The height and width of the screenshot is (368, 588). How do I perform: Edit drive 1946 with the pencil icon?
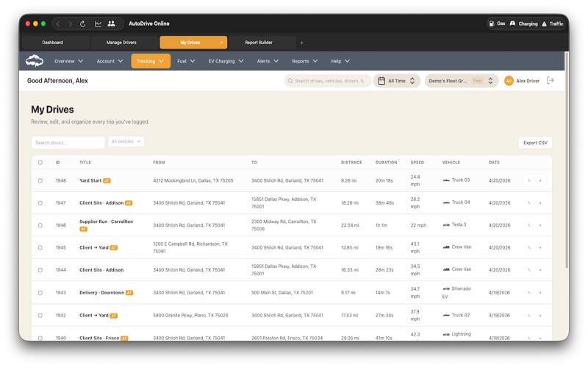[528, 225]
